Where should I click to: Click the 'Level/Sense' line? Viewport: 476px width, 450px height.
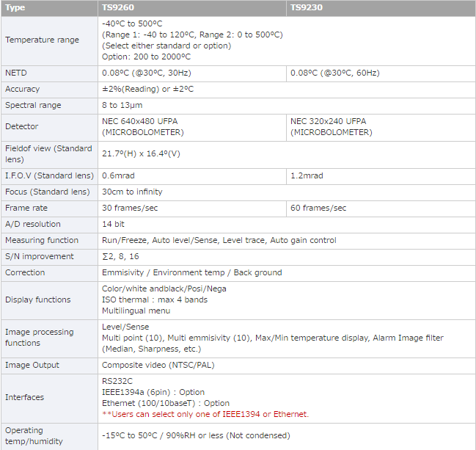[125, 327]
